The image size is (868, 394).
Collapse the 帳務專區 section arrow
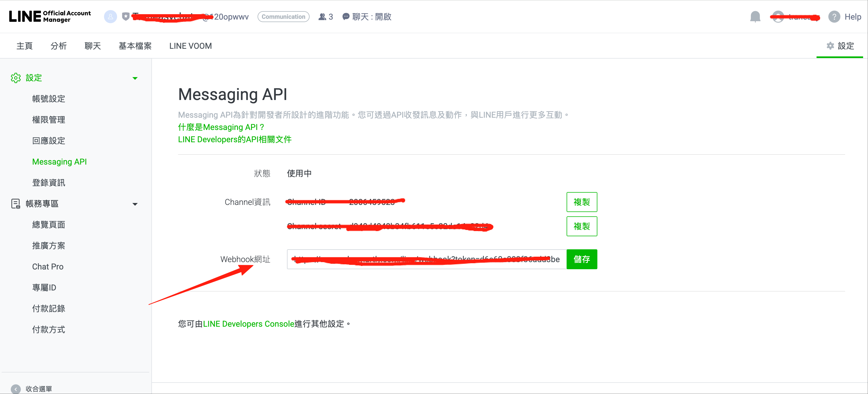tap(135, 204)
